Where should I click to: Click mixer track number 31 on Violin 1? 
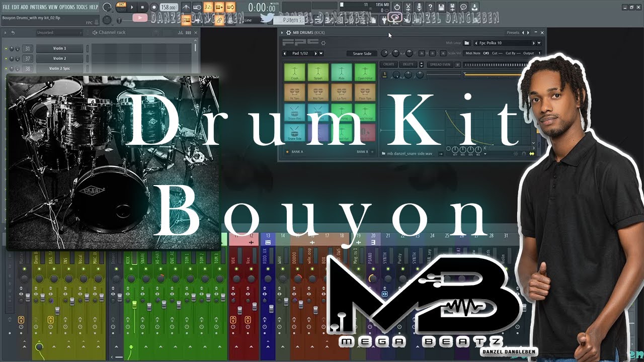[28, 48]
